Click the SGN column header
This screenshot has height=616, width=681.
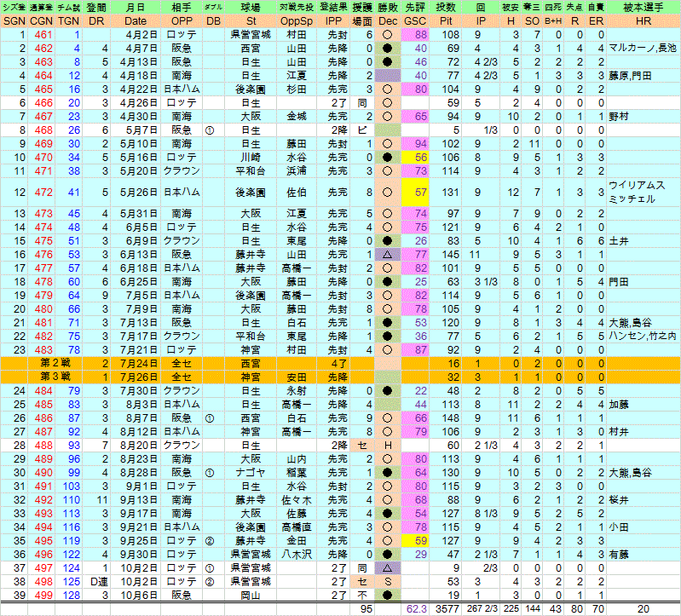pyautogui.click(x=14, y=20)
